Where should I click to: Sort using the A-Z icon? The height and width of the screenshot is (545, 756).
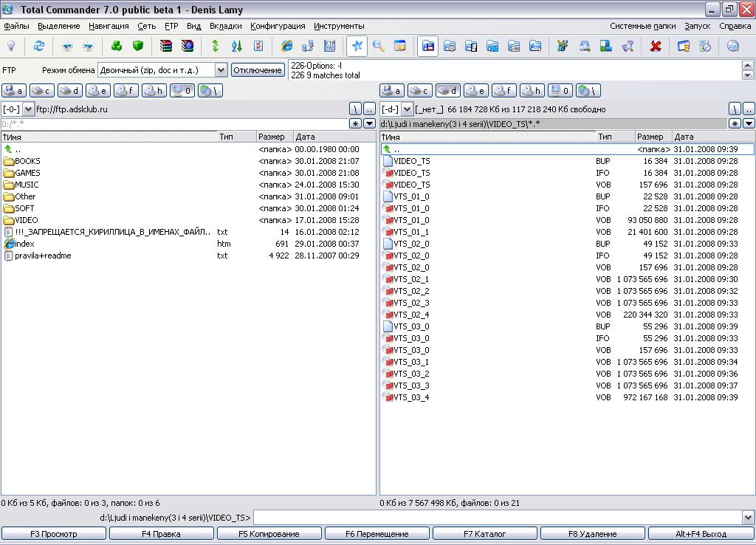237,47
